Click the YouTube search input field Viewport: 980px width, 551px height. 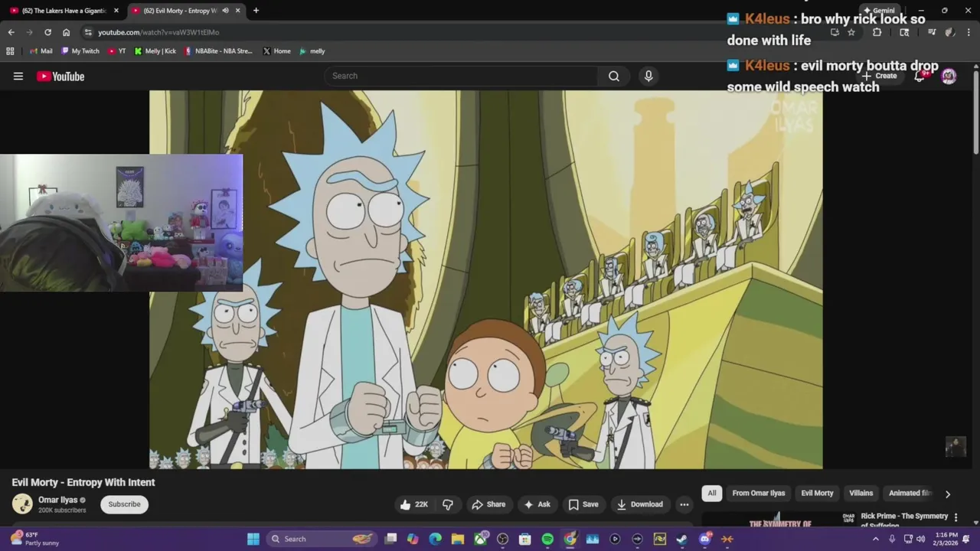coord(461,76)
